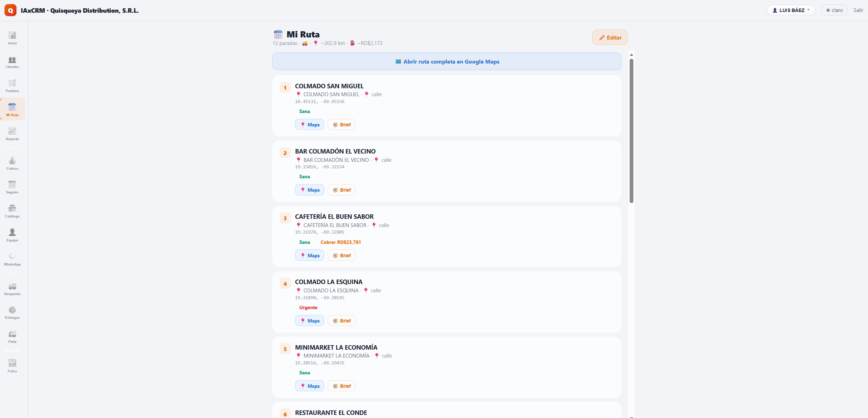Click coordinates 19.21890, -69.30145
The width and height of the screenshot is (868, 418).
click(319, 298)
